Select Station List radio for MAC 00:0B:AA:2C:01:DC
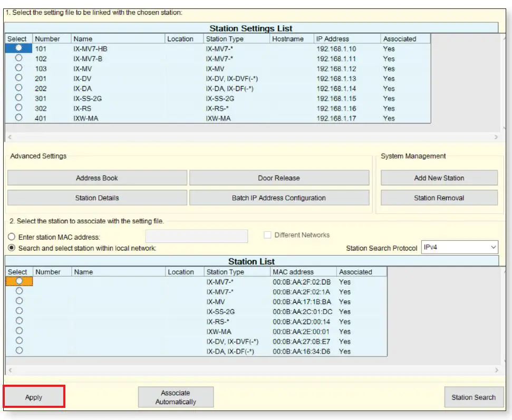Viewport: 512px width, 420px height. pyautogui.click(x=19, y=311)
